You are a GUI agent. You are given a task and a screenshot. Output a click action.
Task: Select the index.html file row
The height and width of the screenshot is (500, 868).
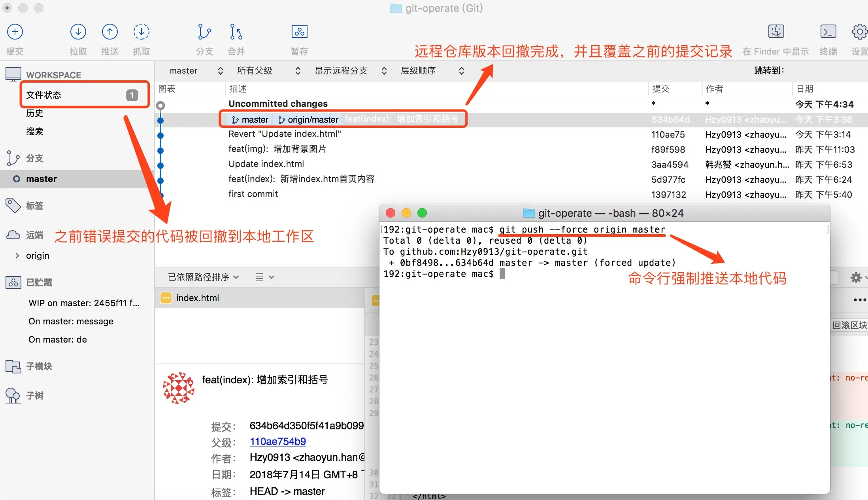[260, 298]
